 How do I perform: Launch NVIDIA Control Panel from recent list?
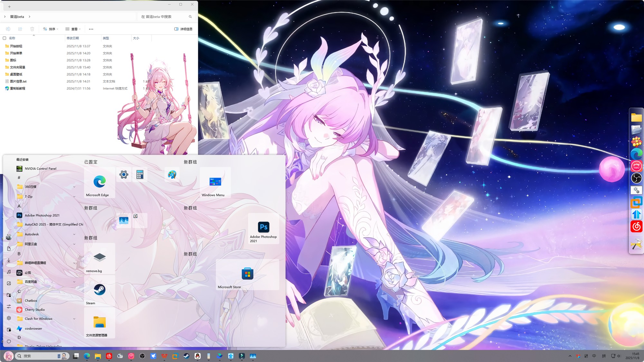40,169
